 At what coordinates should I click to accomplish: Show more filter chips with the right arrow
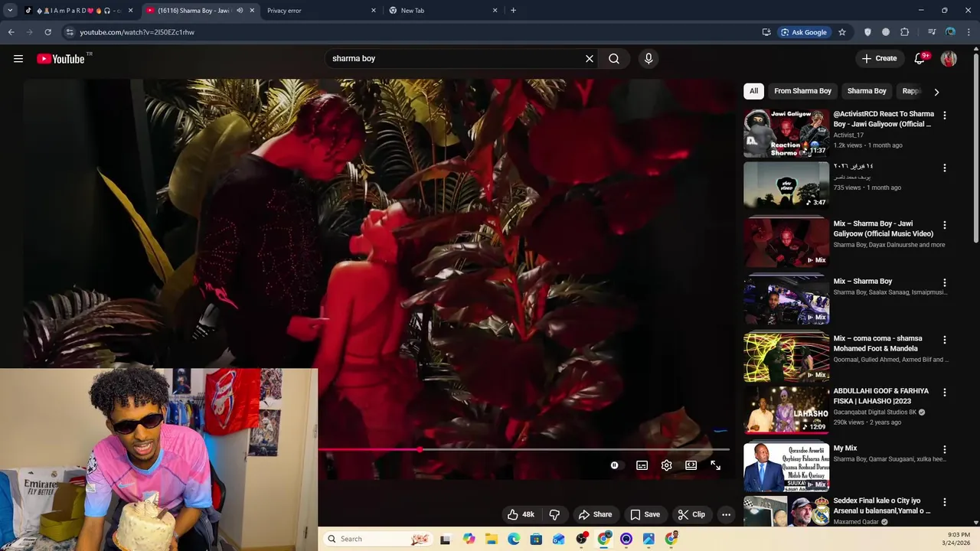click(936, 92)
